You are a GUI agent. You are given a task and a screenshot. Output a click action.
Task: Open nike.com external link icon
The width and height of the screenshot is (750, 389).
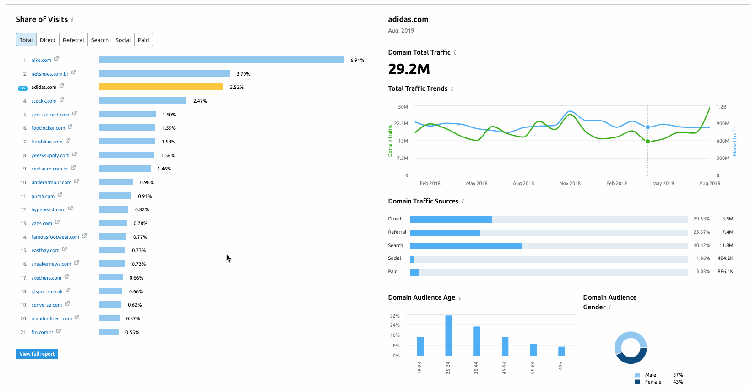pos(56,59)
